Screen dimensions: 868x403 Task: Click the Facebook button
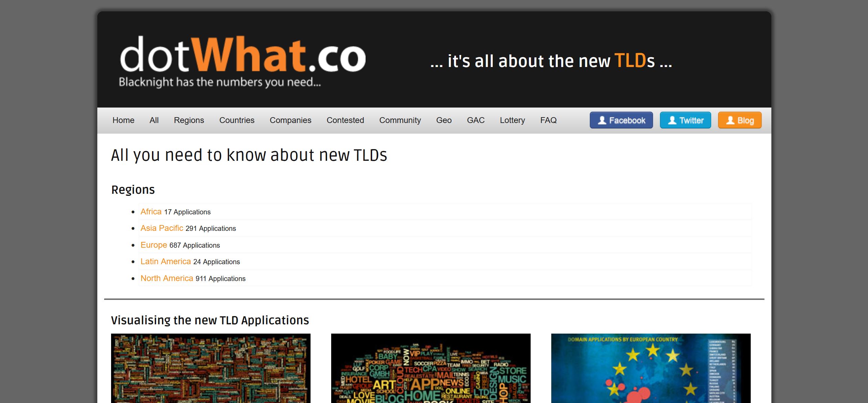tap(621, 120)
